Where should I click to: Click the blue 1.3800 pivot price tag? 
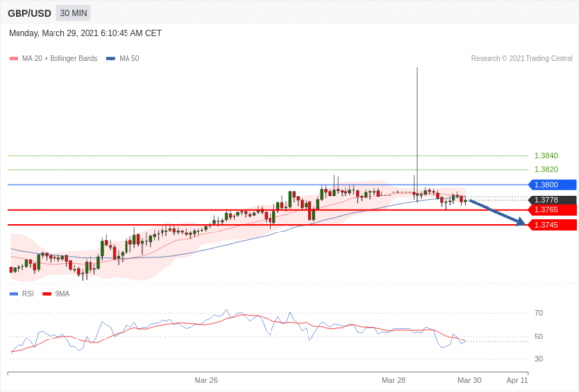coord(553,185)
